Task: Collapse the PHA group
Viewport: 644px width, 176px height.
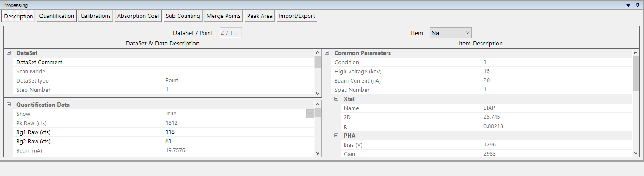Action: [x=336, y=135]
